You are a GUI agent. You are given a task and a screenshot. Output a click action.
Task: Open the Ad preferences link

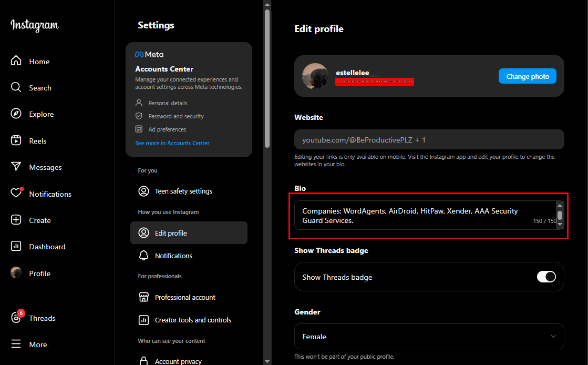(x=167, y=129)
